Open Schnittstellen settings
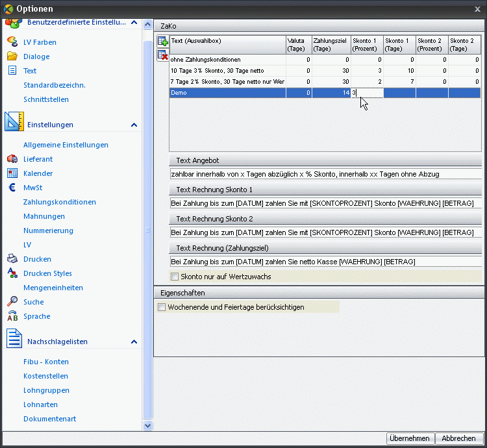Viewport: 487px width, 448px height. (x=46, y=99)
